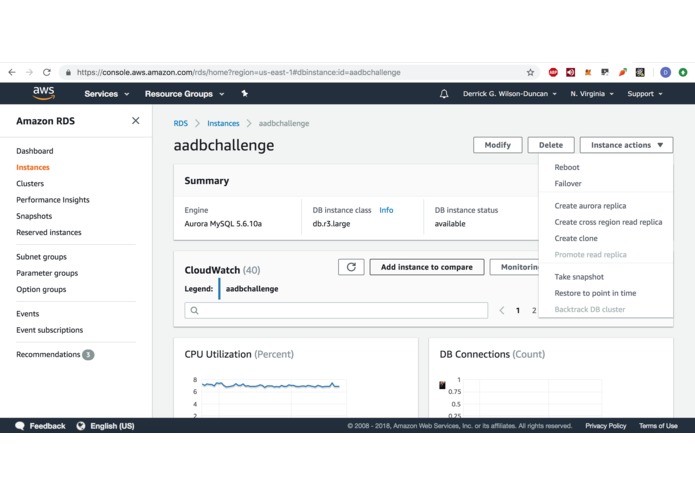Open Instances in the RDS sidebar
695x494 pixels.
pyautogui.click(x=33, y=167)
